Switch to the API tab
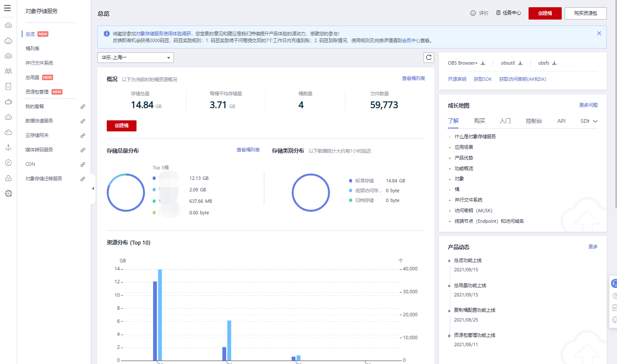 [x=561, y=121]
